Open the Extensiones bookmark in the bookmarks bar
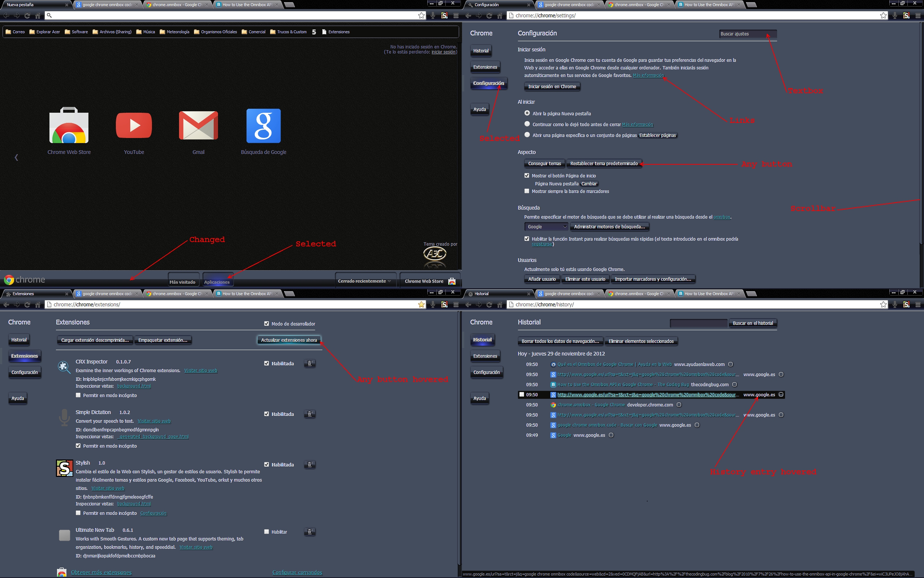 [336, 32]
